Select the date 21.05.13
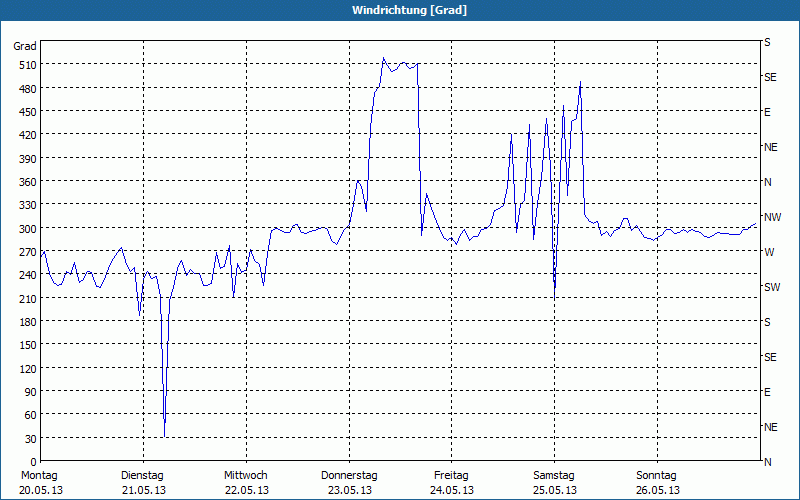Image resolution: width=800 pixels, height=500 pixels. tap(144, 490)
